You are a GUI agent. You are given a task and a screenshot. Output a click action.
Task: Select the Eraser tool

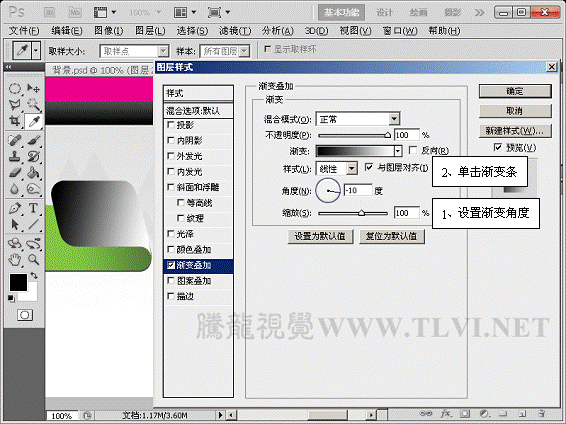coord(14,172)
